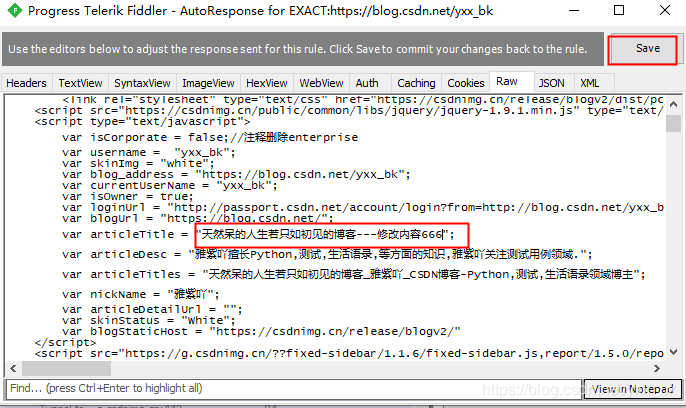Screen dimensions: 686x408
Task: Click the 'var articleDesc' line
Action: (x=327, y=254)
